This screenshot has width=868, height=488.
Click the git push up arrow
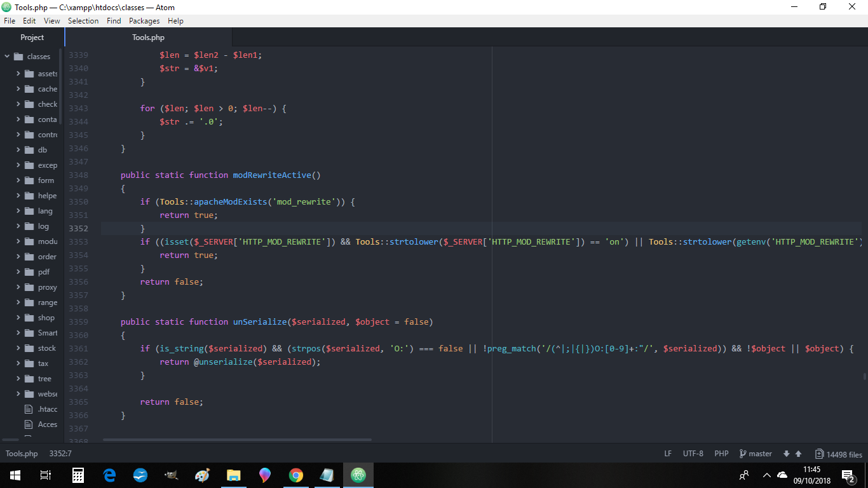pos(799,454)
